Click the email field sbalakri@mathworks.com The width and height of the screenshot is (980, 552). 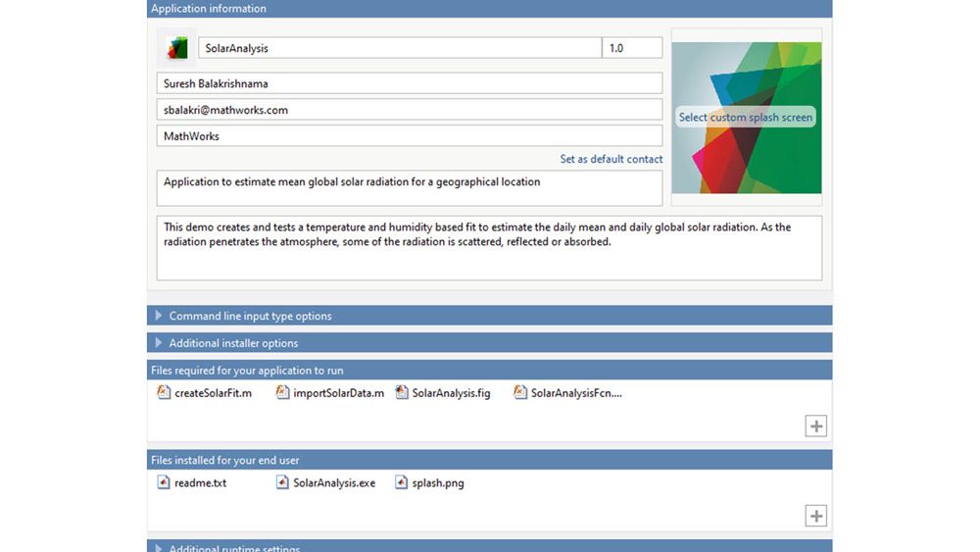coord(409,110)
